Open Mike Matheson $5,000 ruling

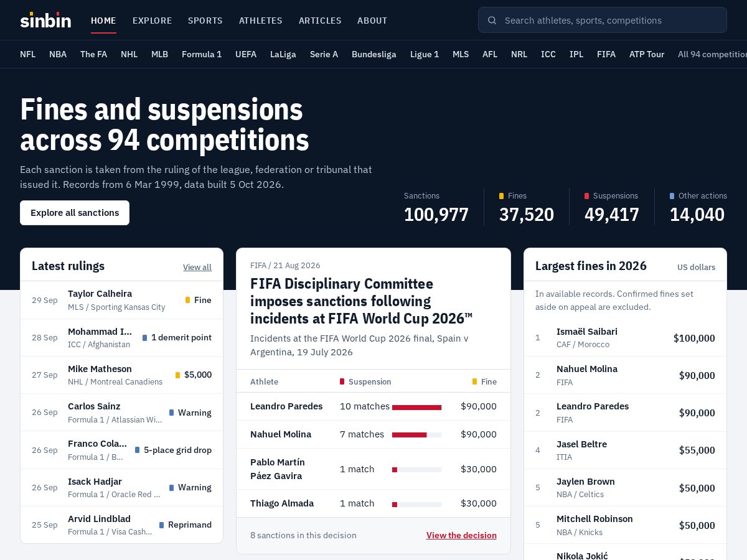(121, 375)
